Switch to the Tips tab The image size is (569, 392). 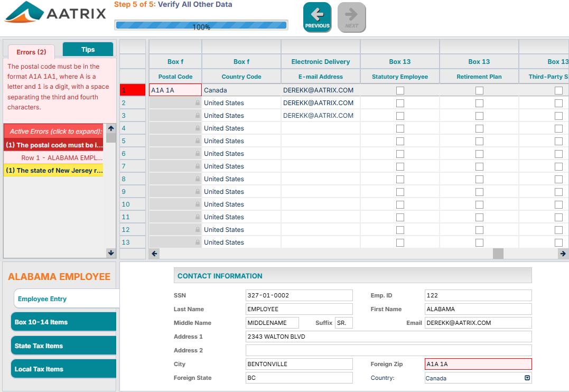pos(88,49)
